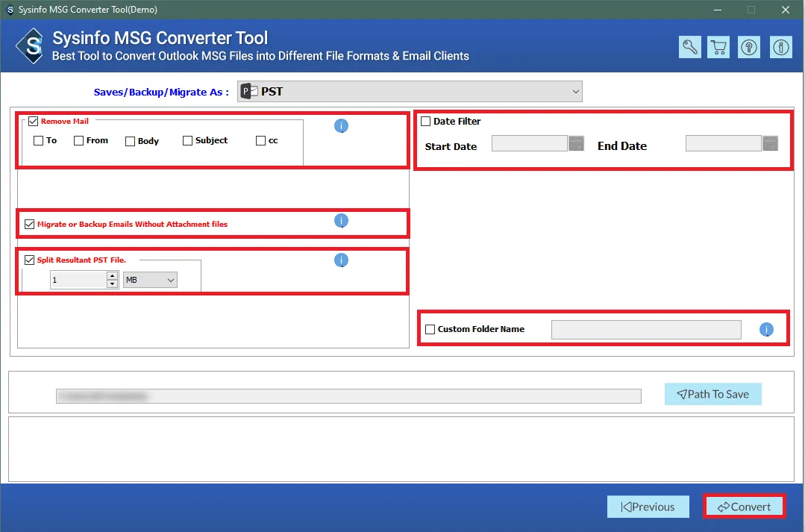Screen dimensions: 805x532
Task: Increase split size with up spinner arrow
Action: (113, 276)
